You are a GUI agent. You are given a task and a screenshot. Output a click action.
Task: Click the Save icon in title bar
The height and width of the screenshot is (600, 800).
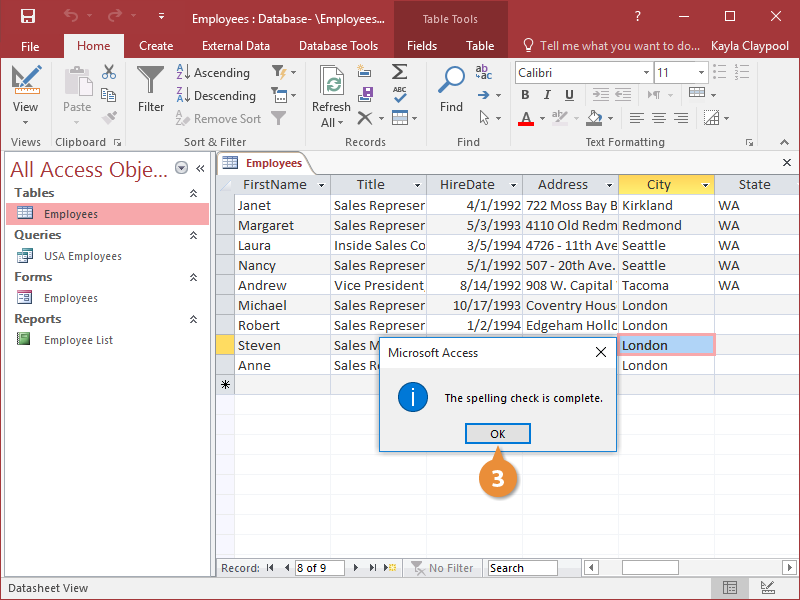click(27, 16)
